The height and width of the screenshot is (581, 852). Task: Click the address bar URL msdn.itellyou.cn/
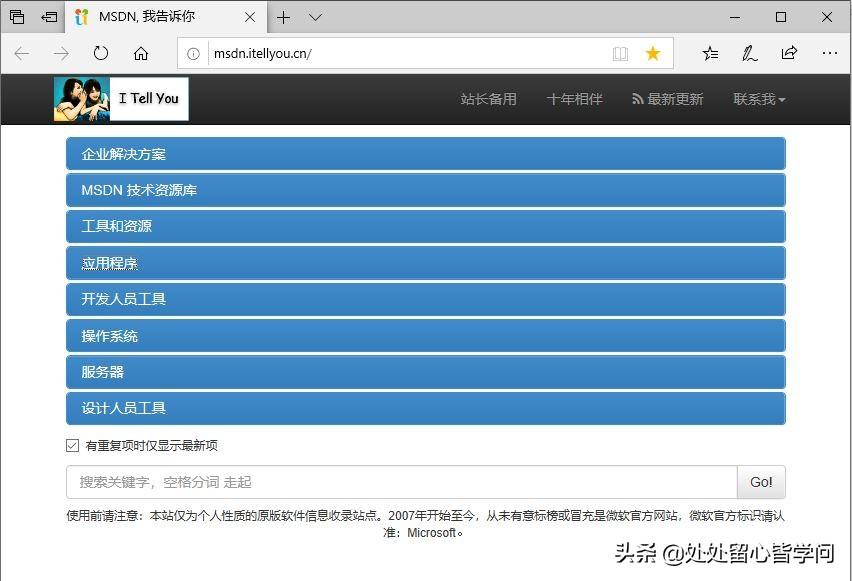click(x=262, y=54)
